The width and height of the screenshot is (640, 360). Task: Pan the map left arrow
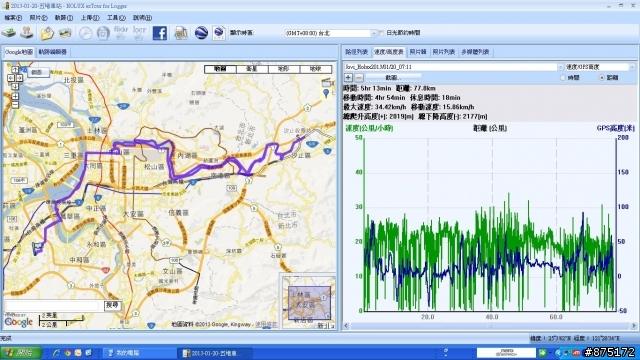[x=11, y=78]
